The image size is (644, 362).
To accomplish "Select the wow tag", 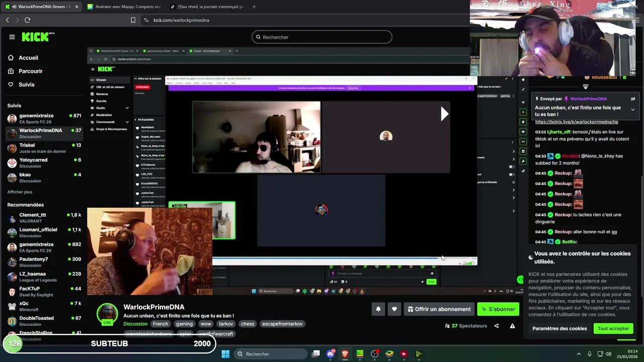I will 206,324.
